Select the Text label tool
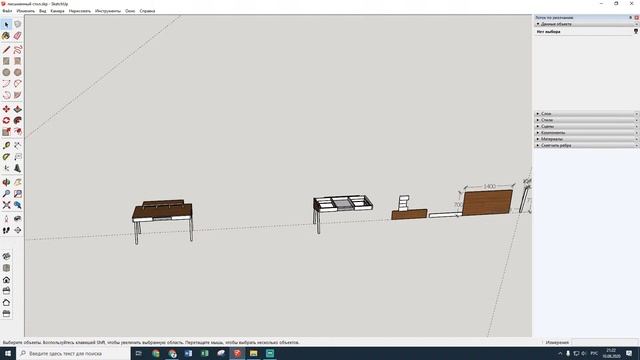 (18, 157)
